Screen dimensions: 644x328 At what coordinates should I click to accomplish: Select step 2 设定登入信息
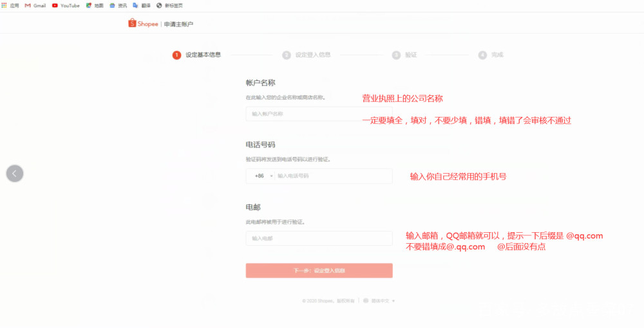[x=307, y=55]
